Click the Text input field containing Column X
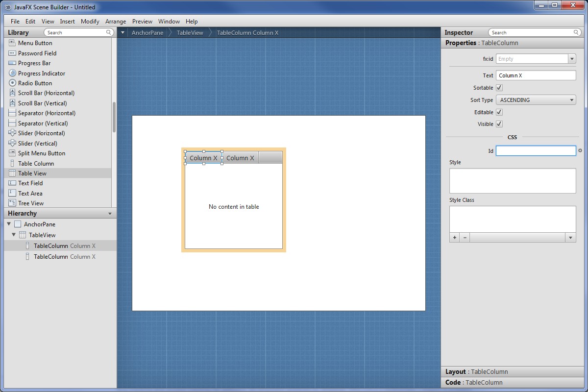Screen dimensions: 588x392 pyautogui.click(x=536, y=75)
